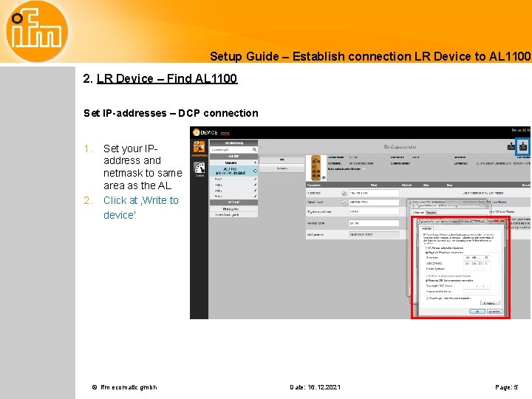Click the preferred DNS server field
532x399 pixels.
point(477,286)
